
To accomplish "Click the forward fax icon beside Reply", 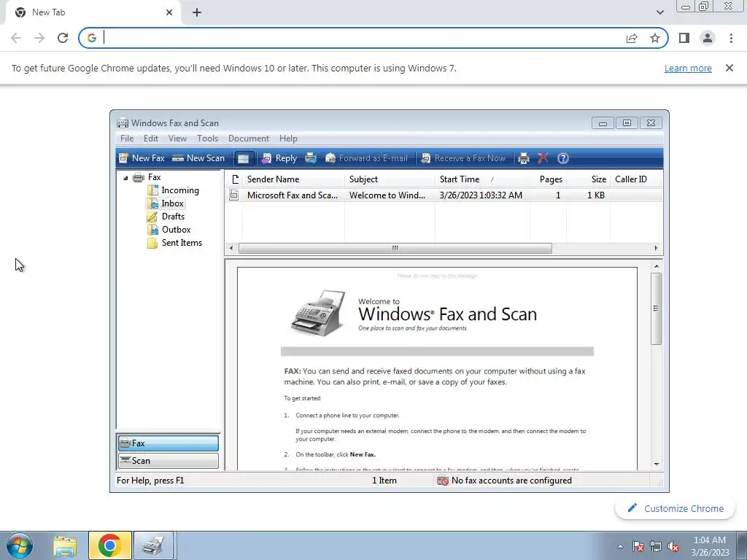I will point(311,158).
